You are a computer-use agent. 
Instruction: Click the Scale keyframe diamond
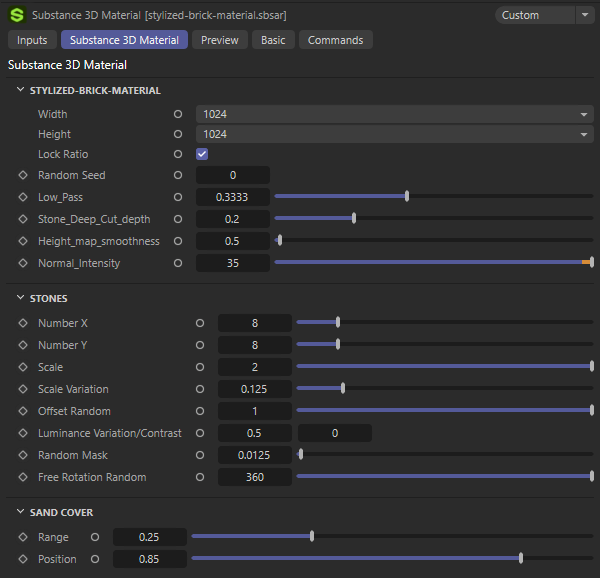tap(23, 367)
